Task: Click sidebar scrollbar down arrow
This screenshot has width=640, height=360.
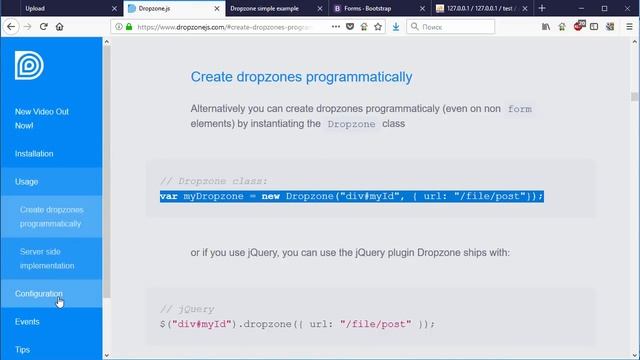Action: [x=107, y=356]
